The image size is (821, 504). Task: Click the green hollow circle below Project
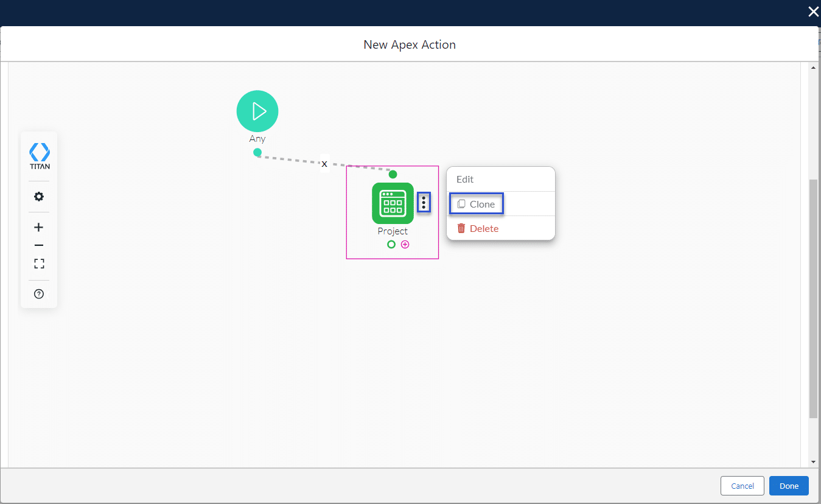[391, 244]
